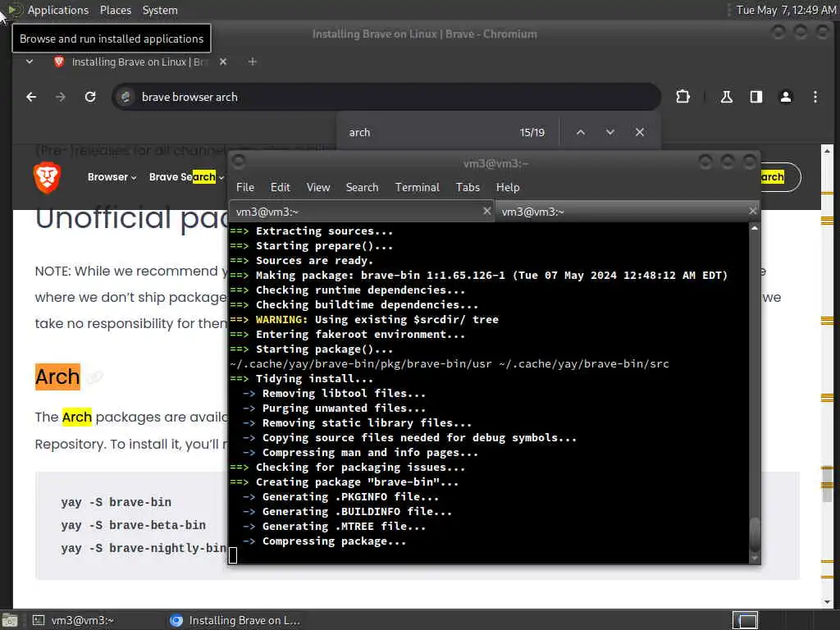Click the Arch section heading

click(x=57, y=377)
